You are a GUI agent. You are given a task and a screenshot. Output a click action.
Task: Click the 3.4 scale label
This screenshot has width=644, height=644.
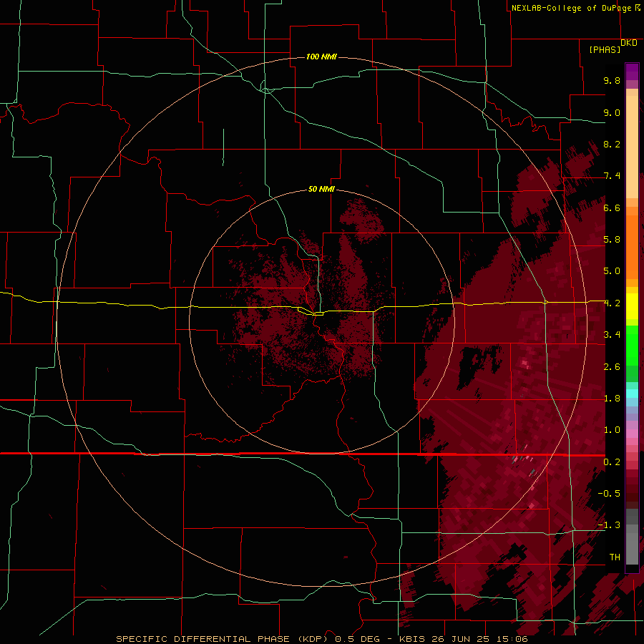612,335
